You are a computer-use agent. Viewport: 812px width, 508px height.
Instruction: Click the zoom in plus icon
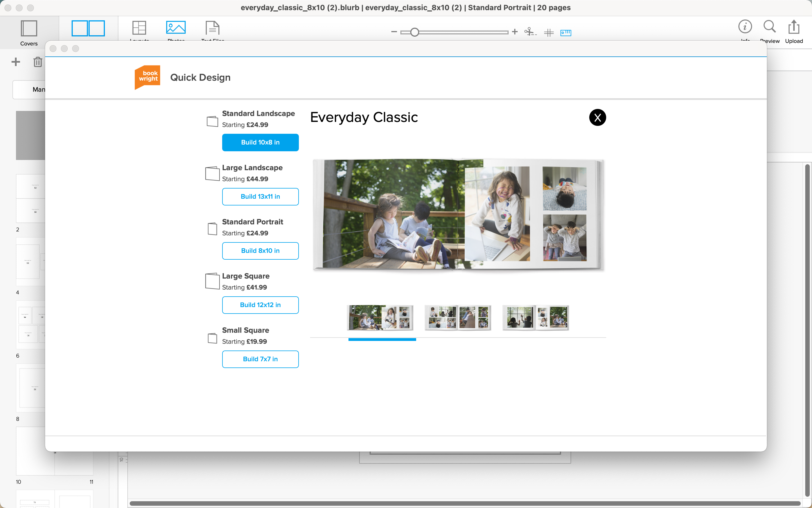tap(515, 32)
